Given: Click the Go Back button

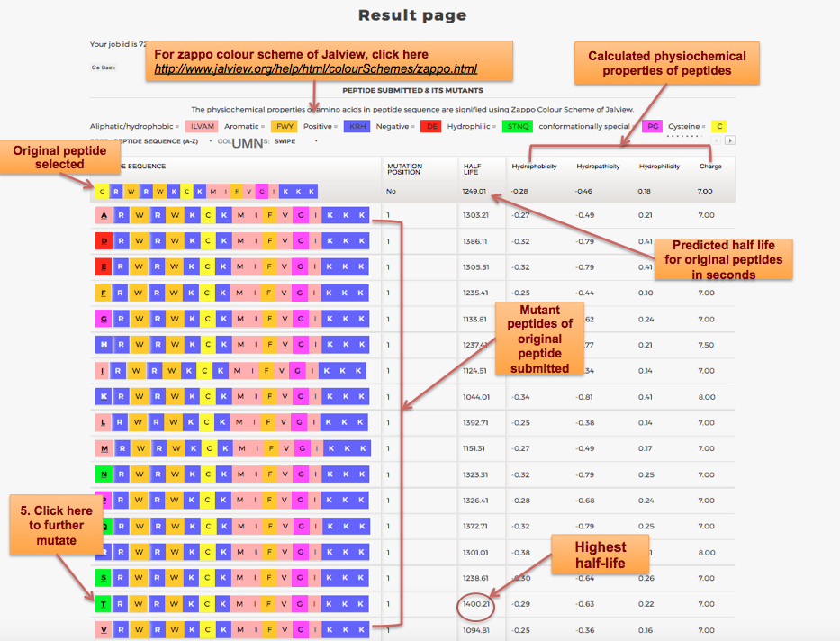Looking at the screenshot, I should coord(104,68).
